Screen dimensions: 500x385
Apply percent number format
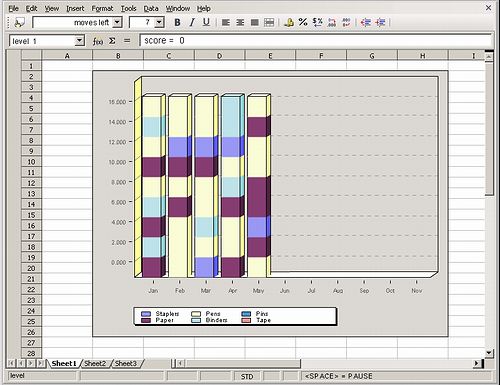point(303,22)
